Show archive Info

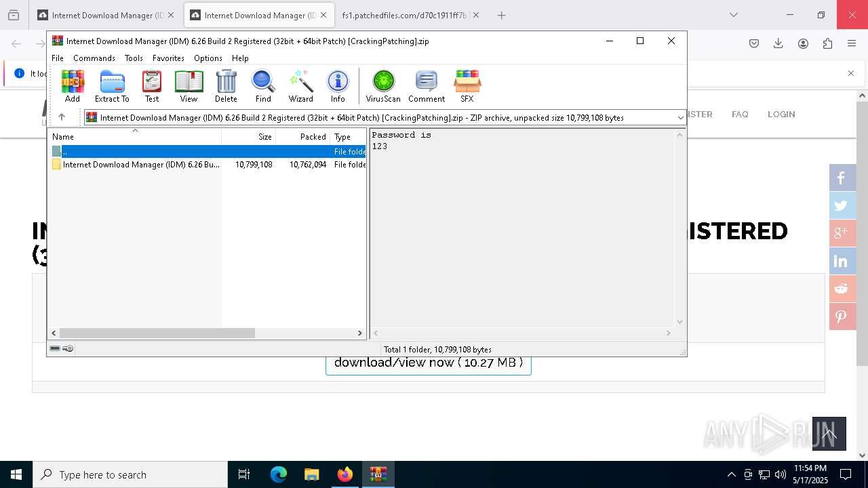tap(338, 86)
